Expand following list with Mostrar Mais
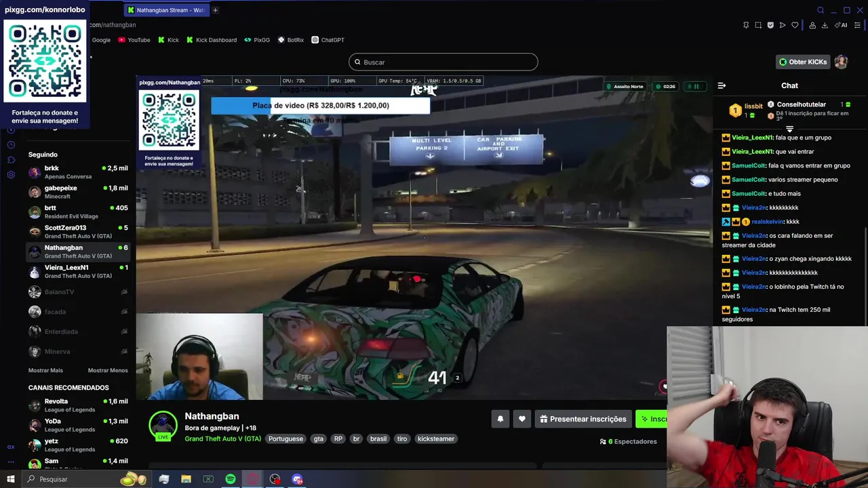This screenshot has height=488, width=868. coord(45,370)
